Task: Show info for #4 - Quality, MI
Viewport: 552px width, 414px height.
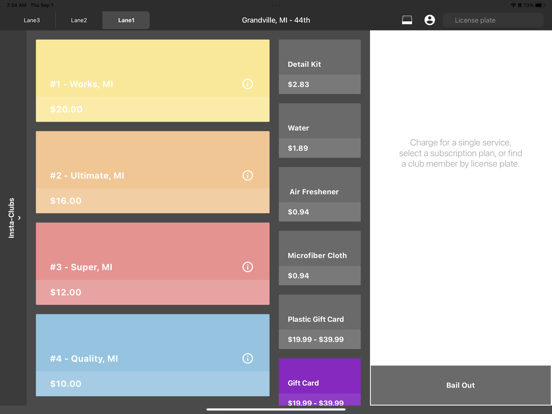Action: tap(247, 358)
